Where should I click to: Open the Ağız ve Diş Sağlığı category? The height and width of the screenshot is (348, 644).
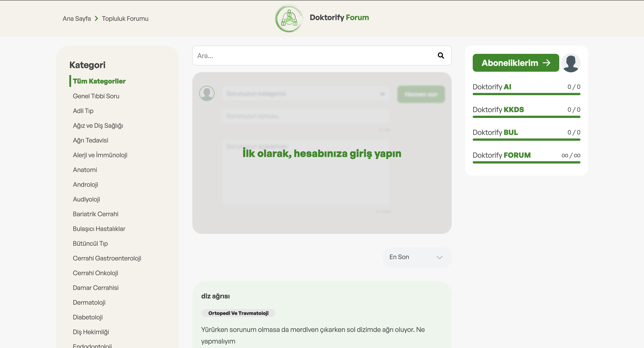point(98,126)
